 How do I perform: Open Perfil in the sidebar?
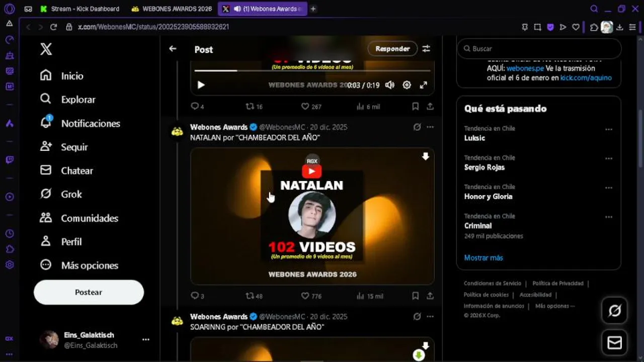[61, 241]
